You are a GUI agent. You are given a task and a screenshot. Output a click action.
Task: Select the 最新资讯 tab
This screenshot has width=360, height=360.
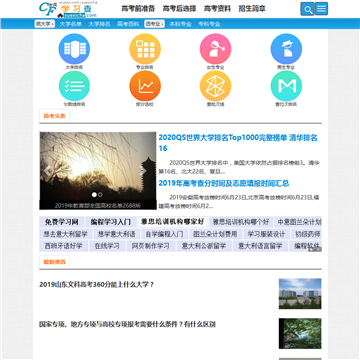54,262
